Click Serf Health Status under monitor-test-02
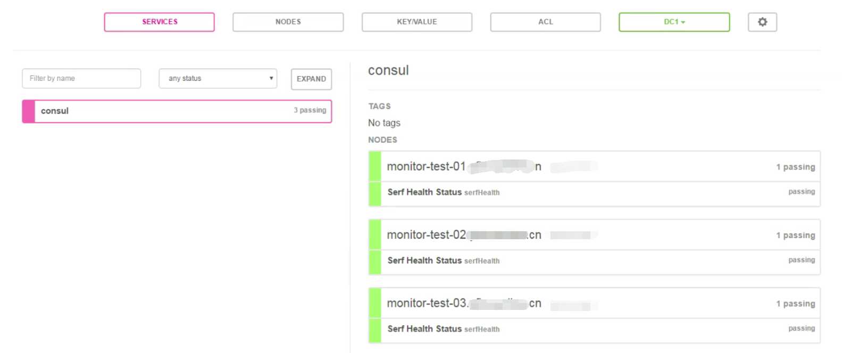Image resolution: width=868 pixels, height=353 pixels. (x=424, y=260)
